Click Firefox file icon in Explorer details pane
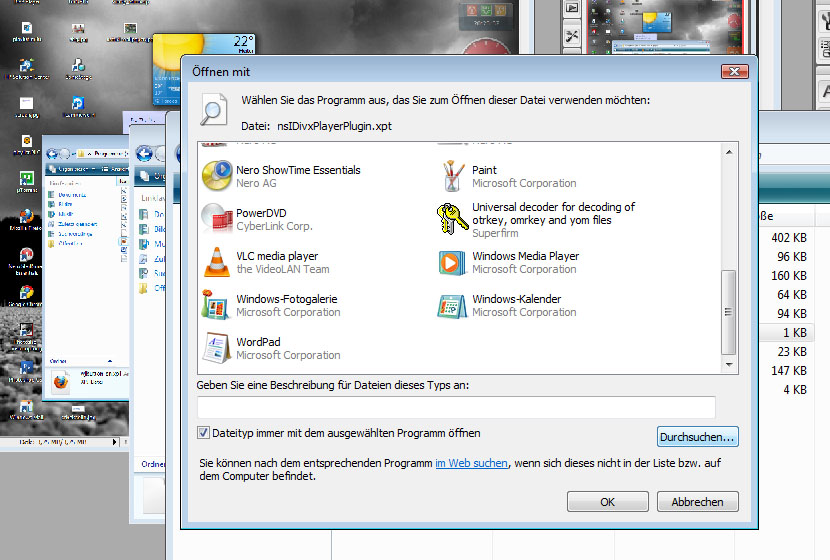 pyautogui.click(x=60, y=382)
